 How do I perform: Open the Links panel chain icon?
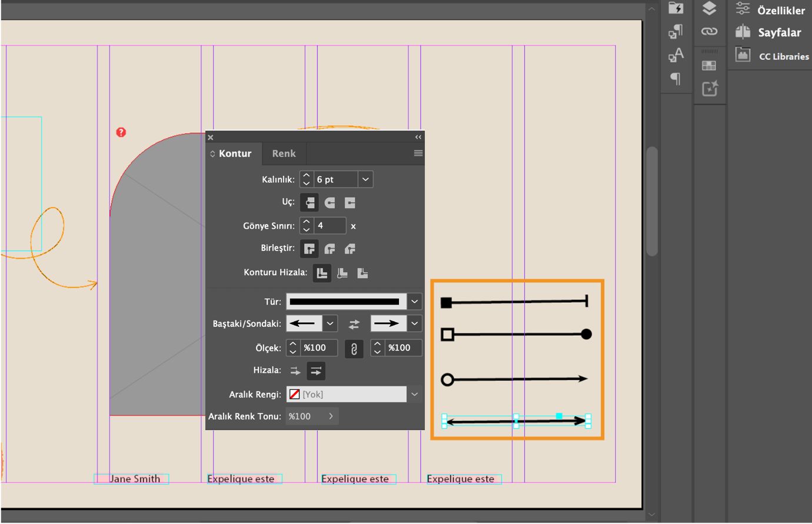(709, 31)
